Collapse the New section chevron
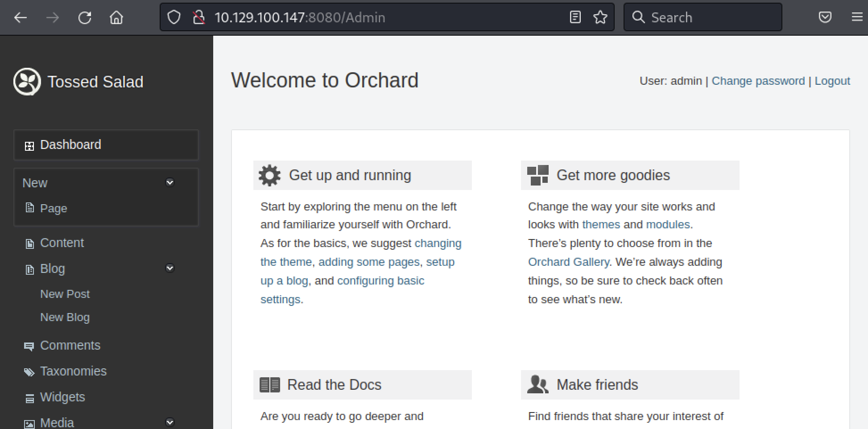Screen dimensions: 868x429 [169, 182]
